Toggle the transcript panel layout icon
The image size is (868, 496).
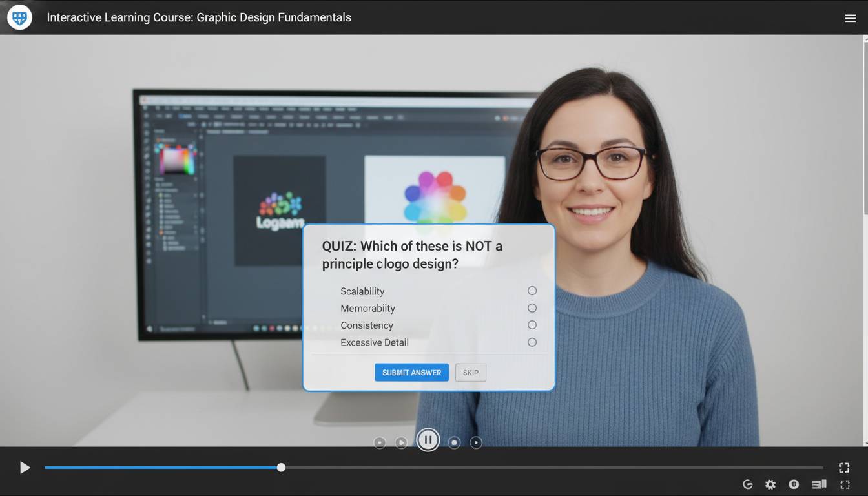(x=819, y=484)
